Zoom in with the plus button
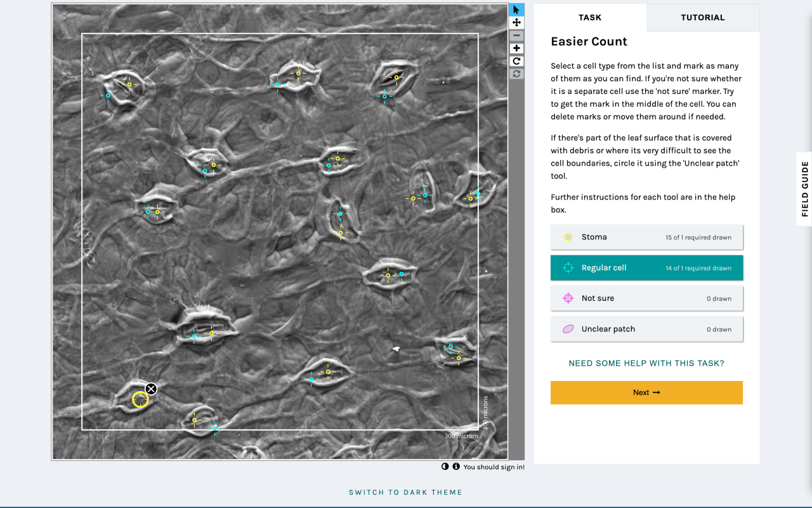Viewport: 812px width, 508px height. pos(516,48)
